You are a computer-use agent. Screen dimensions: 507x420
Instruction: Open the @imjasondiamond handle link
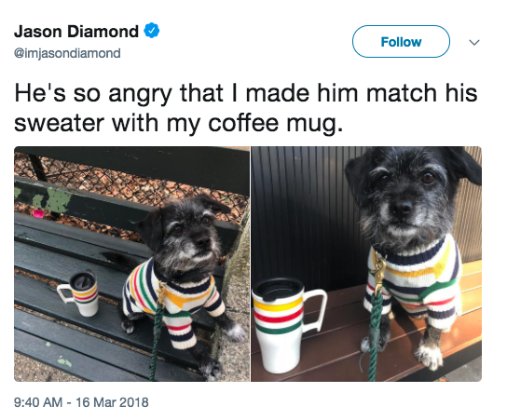[67, 53]
